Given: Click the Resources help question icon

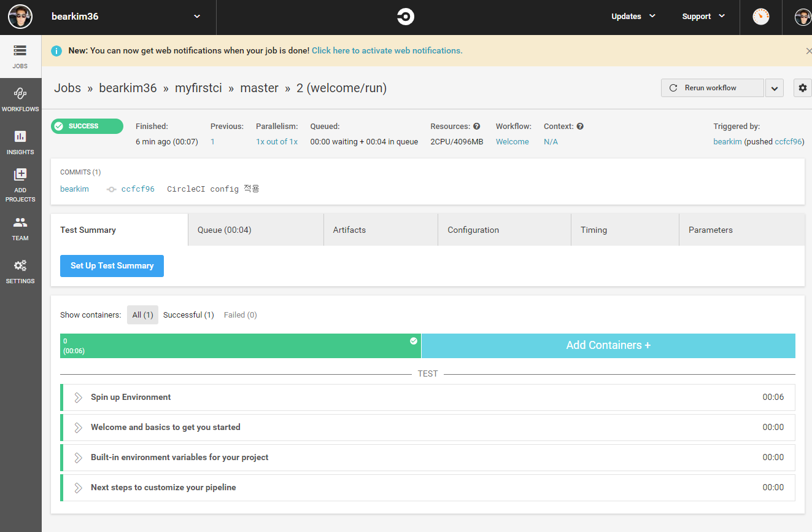Looking at the screenshot, I should pos(477,127).
